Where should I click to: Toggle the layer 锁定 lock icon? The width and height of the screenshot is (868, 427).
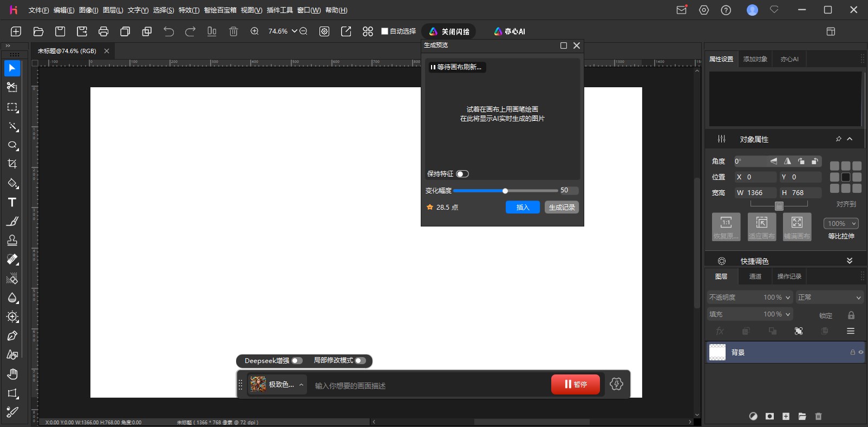point(851,315)
